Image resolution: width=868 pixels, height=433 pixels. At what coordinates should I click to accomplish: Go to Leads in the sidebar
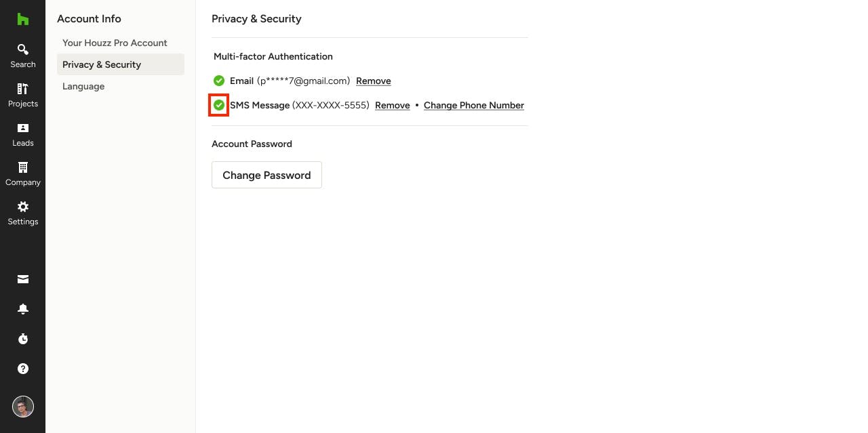pos(22,134)
